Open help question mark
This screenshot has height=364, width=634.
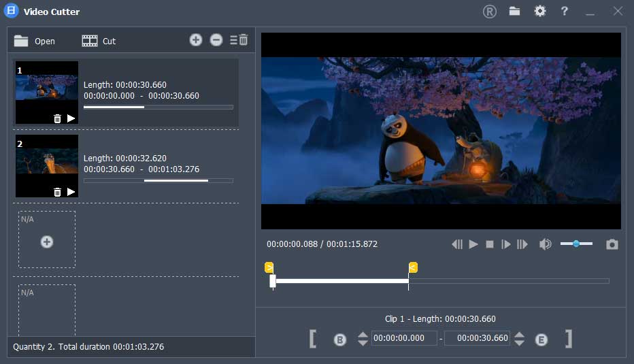pyautogui.click(x=565, y=11)
